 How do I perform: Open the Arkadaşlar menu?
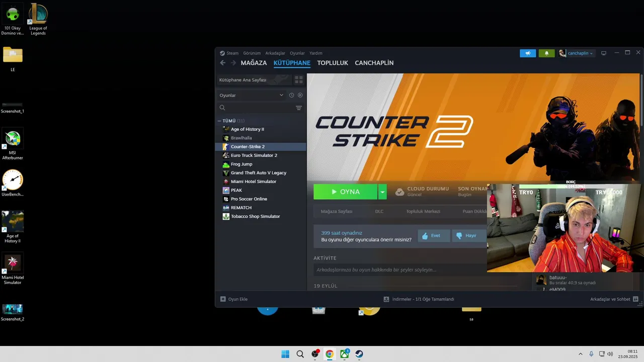[x=275, y=53]
